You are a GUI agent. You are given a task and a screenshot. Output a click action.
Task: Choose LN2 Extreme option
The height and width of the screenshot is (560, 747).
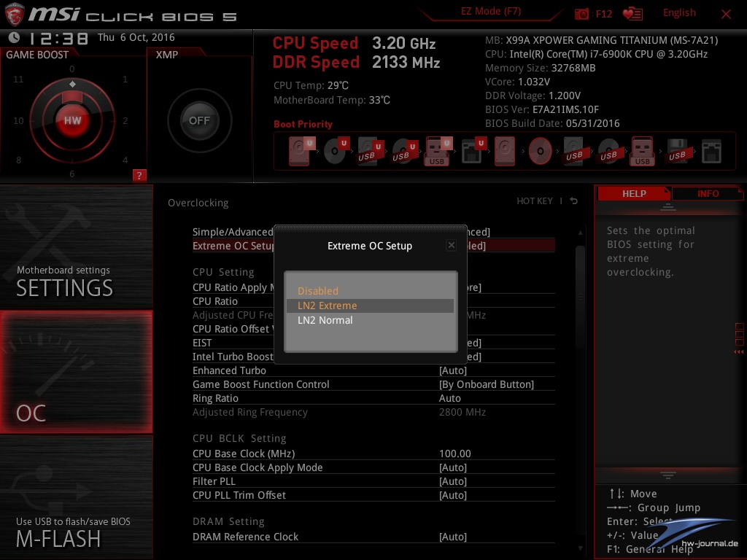click(370, 306)
